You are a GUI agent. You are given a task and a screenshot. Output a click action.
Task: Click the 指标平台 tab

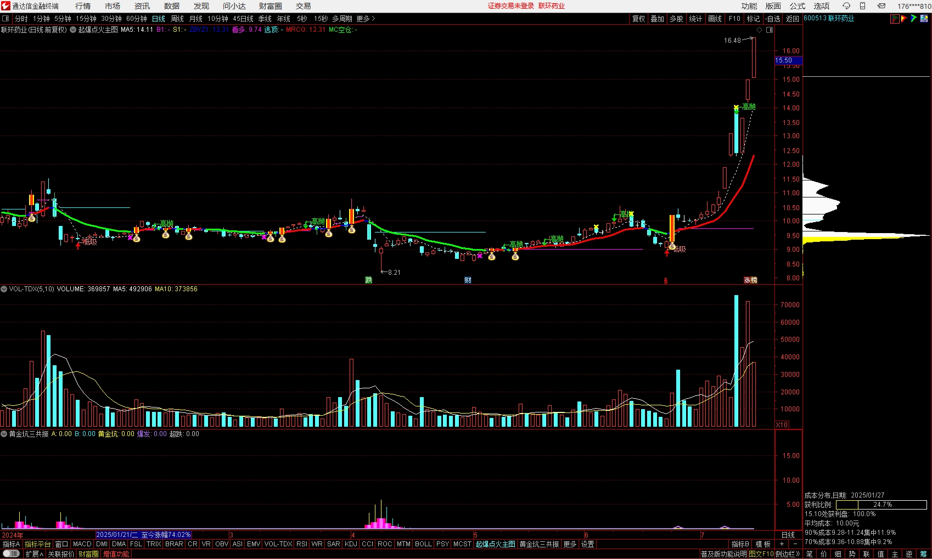pos(37,544)
